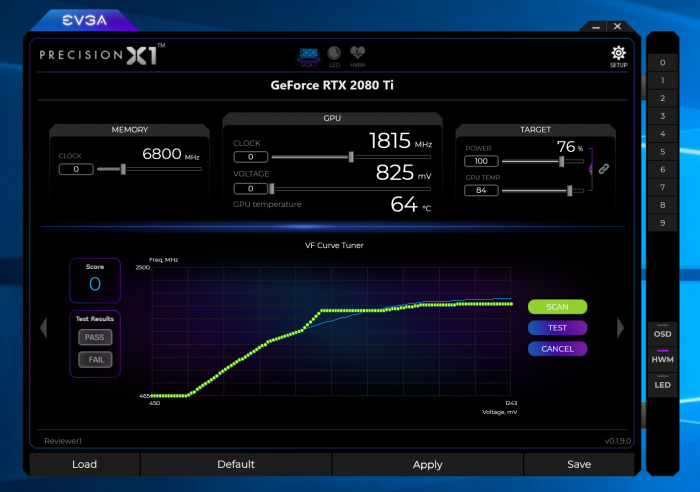Click the GPU temp target slider handle
The image size is (700, 492).
click(570, 191)
